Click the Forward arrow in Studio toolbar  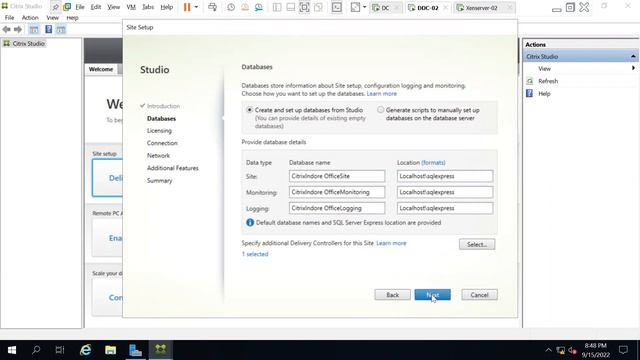click(18, 29)
